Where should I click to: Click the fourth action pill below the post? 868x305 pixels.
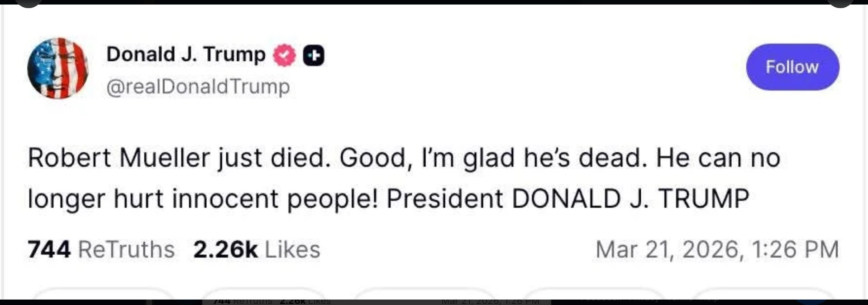(593, 294)
